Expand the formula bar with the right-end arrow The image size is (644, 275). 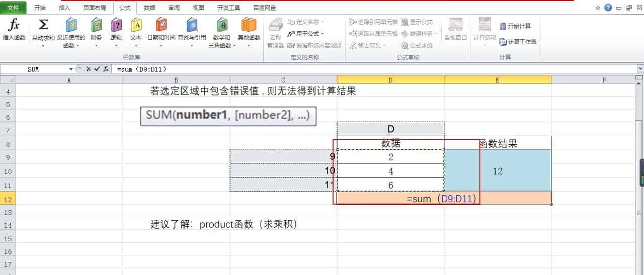pyautogui.click(x=640, y=69)
